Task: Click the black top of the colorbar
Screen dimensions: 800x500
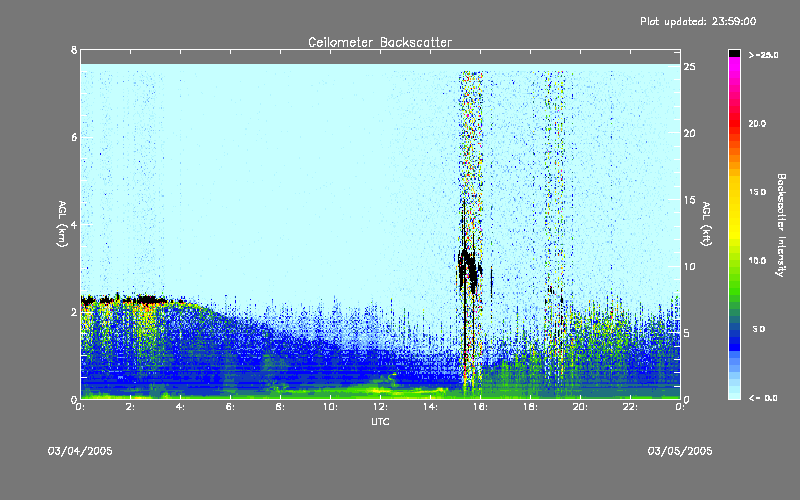Action: pyautogui.click(x=734, y=53)
